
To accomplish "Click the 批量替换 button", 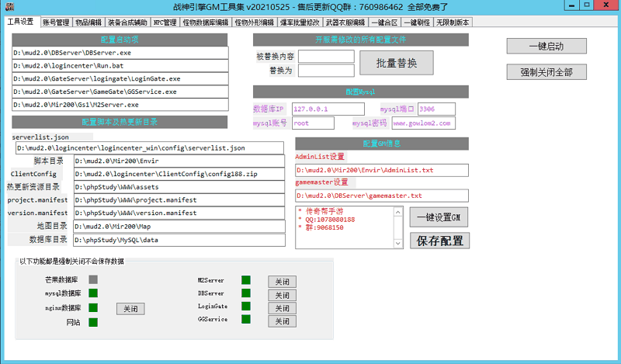I will tap(397, 63).
